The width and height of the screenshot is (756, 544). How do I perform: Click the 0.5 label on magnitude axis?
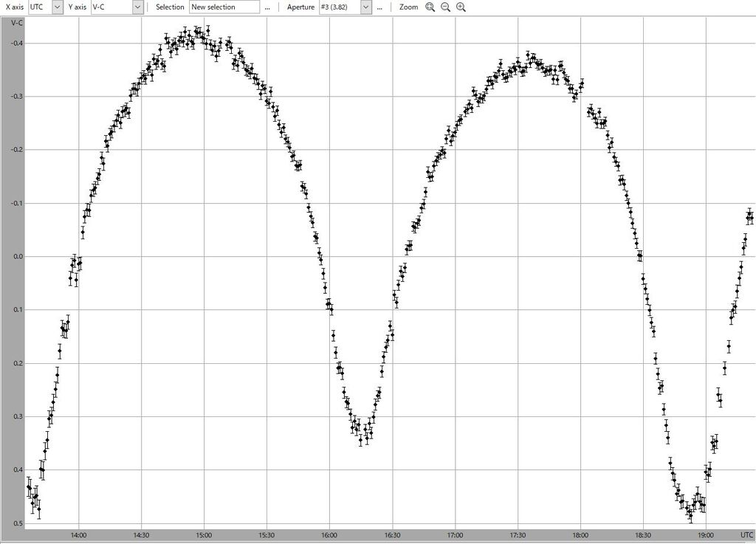click(18, 523)
